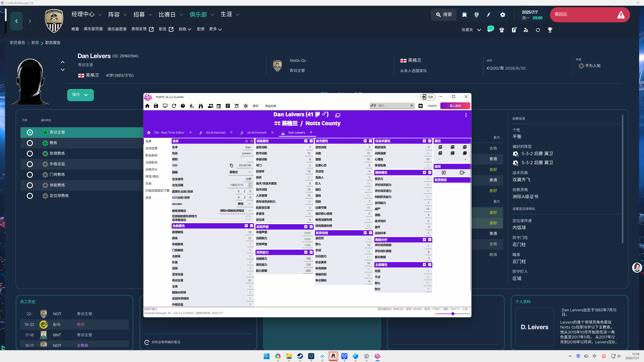This screenshot has width=644, height=362.
Task: Adjust the zoom slider at FMRTE bottom
Action: 453,314
